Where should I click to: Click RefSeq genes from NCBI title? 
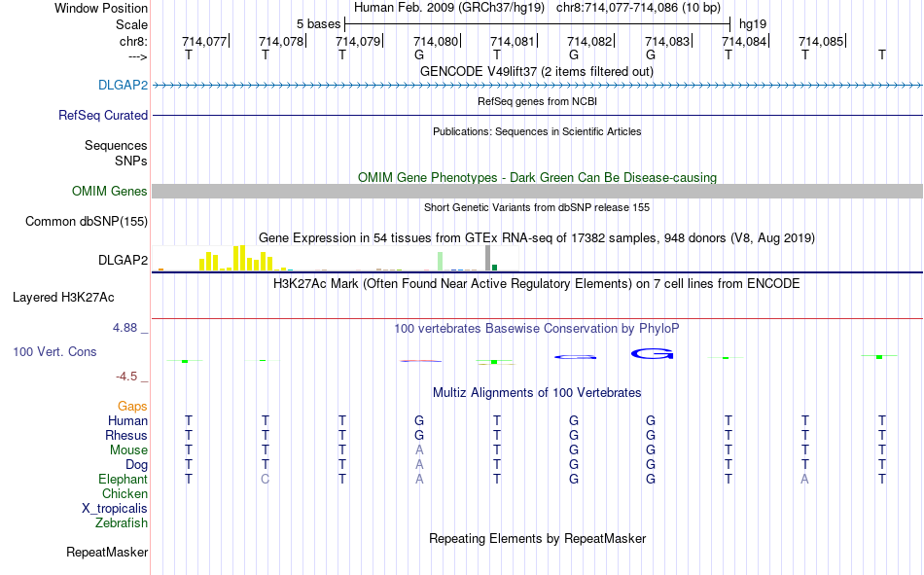(537, 101)
